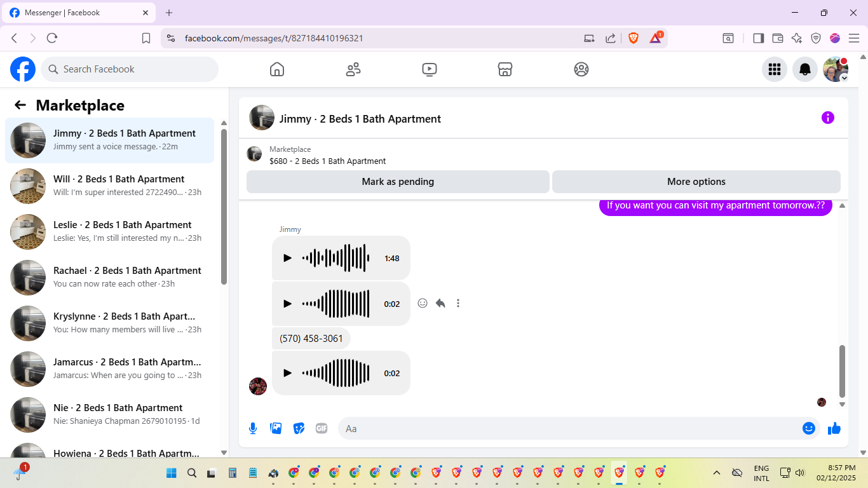The width and height of the screenshot is (868, 488).
Task: Play the 1:48 voice message
Action: pyautogui.click(x=287, y=258)
